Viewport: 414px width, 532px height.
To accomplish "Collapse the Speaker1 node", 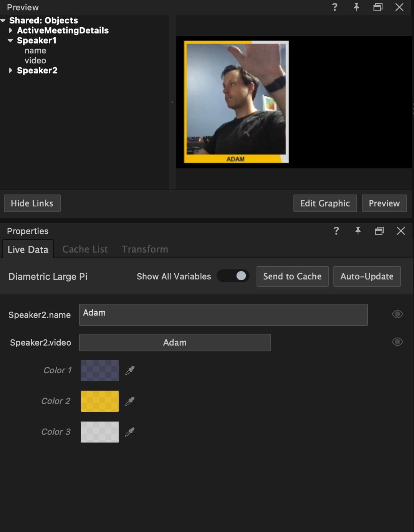I will click(x=10, y=40).
